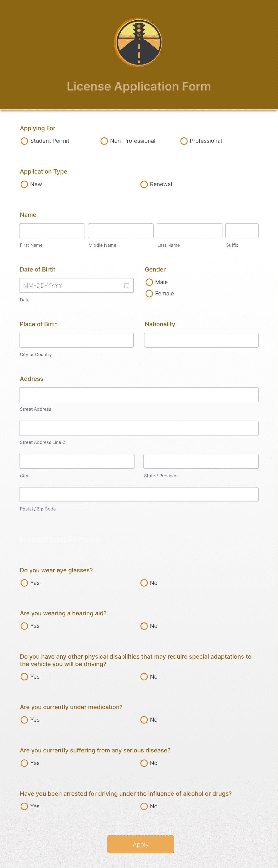Click the Street Address Line 2 field
The image size is (278, 868).
coord(139,428)
